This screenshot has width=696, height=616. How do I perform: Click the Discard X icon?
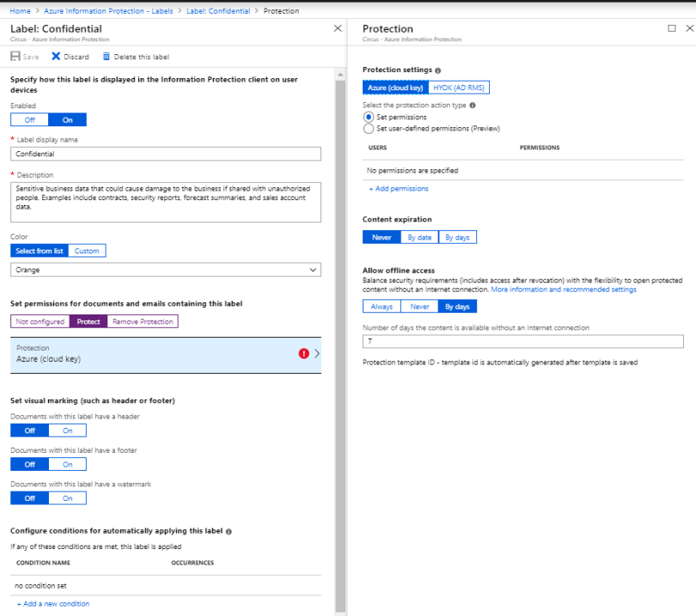tap(56, 57)
